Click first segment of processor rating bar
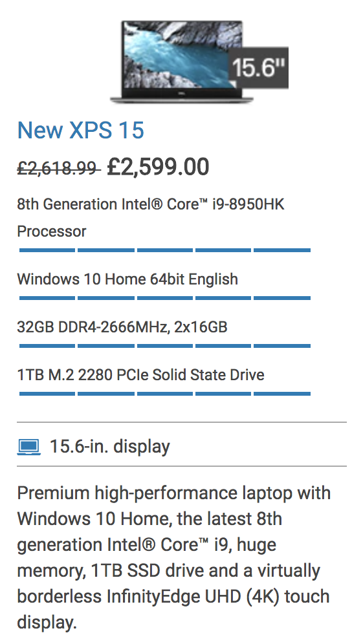The height and width of the screenshot is (644, 352). (x=47, y=250)
